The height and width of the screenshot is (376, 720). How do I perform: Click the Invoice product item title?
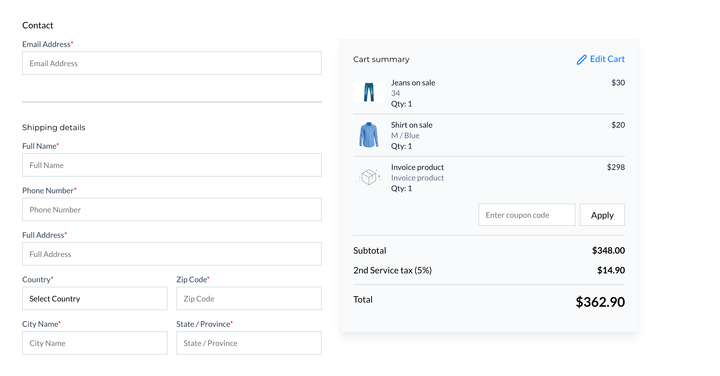pyautogui.click(x=417, y=167)
